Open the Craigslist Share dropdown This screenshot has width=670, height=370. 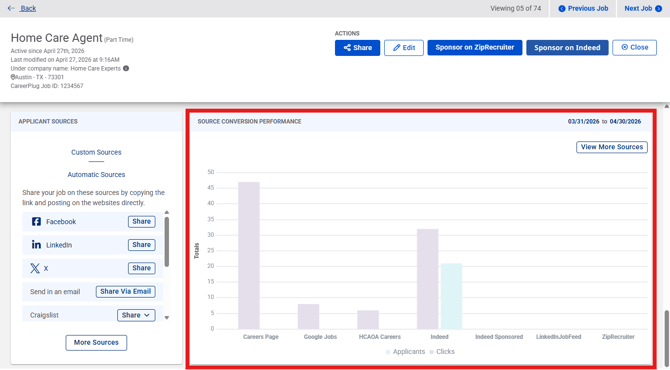(x=136, y=315)
